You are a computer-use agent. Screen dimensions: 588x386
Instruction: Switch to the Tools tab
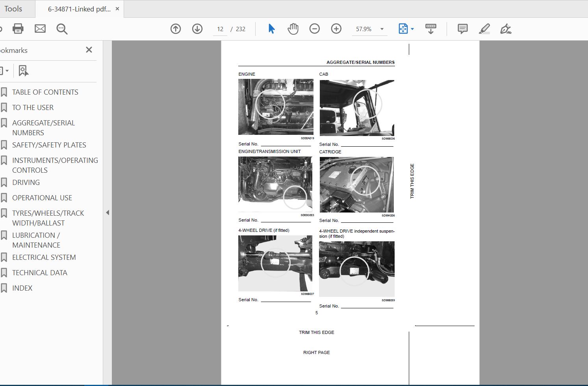[x=13, y=9]
